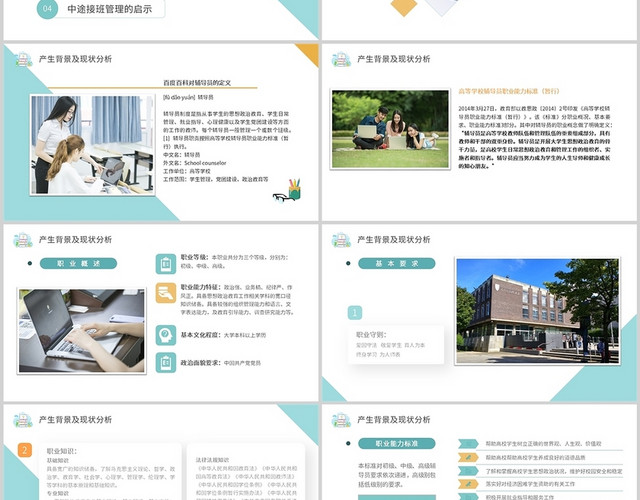Select the list item "落实好对经济困难学生资助的有关工作"
Image resolution: width=640 pixels, height=500 pixels.
click(530, 484)
